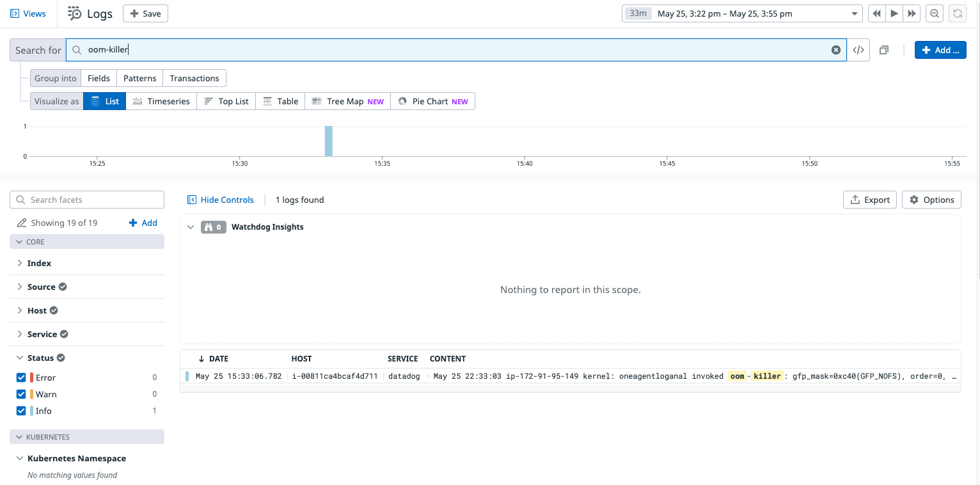Image resolution: width=980 pixels, height=485 pixels.
Task: Switch visualization to Timeseries
Action: point(161,101)
